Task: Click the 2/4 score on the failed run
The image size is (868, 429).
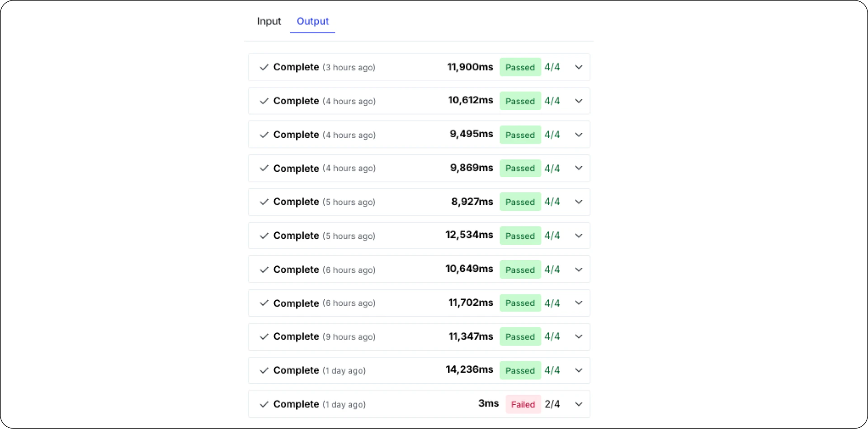Action: [x=552, y=404]
